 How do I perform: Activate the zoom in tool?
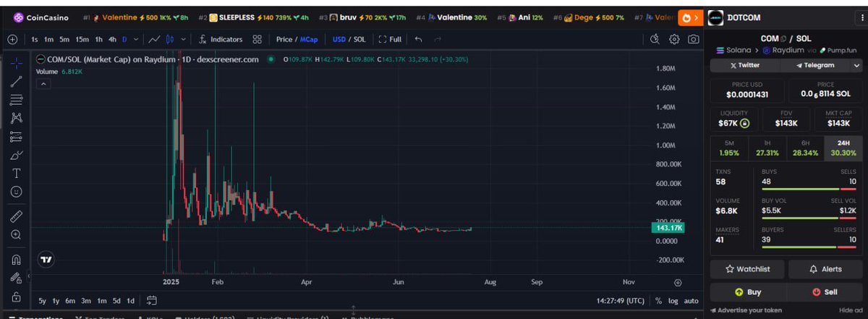16,234
